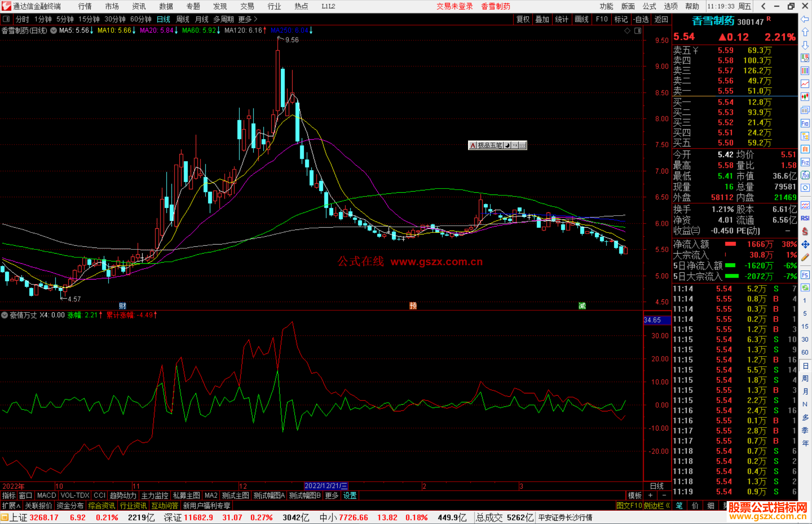Viewport: 812px width, 524px height.
Task: Toggle side panel icon above price axis
Action: tap(638, 31)
